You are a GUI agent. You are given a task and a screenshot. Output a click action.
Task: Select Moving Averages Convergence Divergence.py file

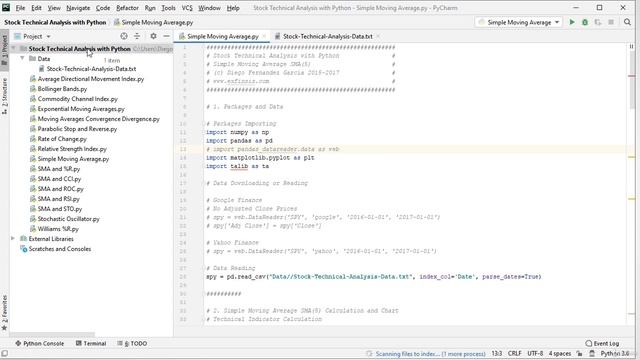(98, 119)
